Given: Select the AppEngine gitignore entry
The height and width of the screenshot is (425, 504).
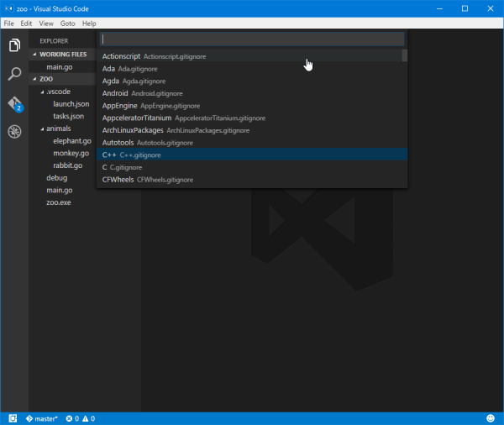Looking at the screenshot, I should click(x=252, y=106).
